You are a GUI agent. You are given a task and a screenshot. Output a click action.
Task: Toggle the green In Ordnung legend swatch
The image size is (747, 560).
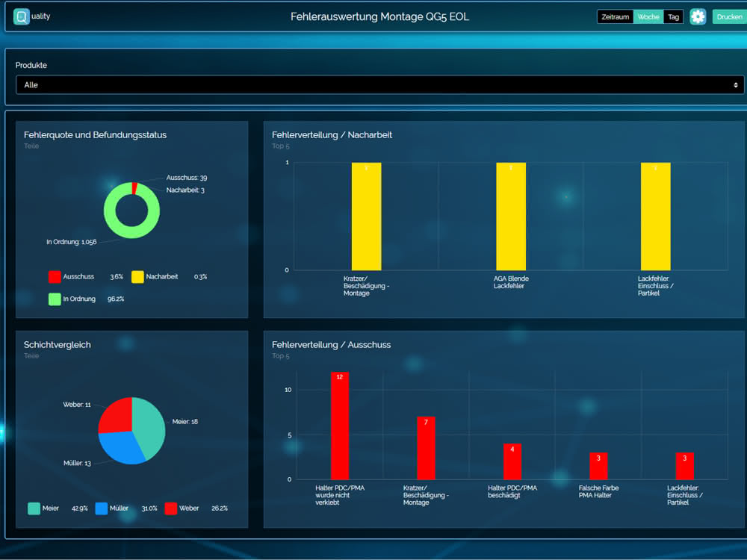point(55,299)
